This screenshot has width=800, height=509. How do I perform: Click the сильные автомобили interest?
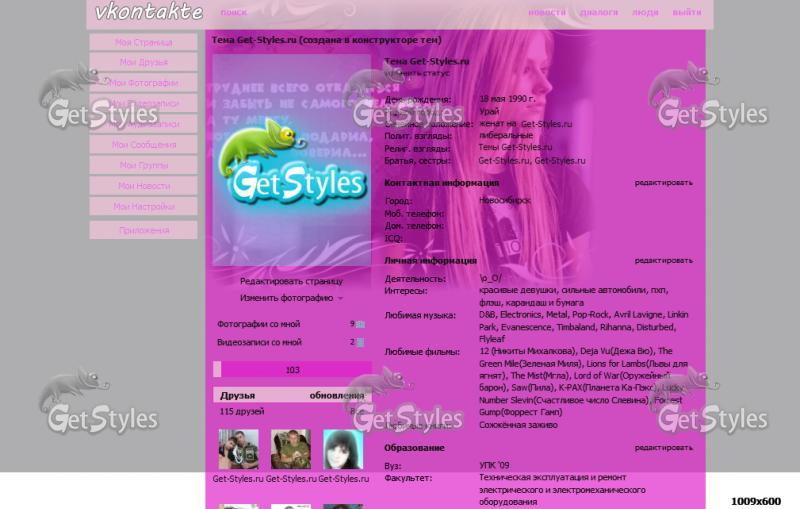tap(604, 290)
